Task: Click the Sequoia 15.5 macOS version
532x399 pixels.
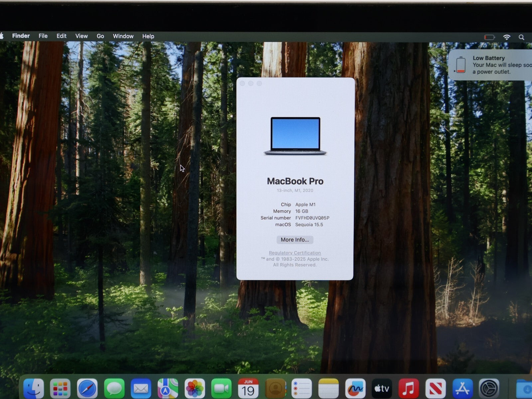Action: [309, 224]
